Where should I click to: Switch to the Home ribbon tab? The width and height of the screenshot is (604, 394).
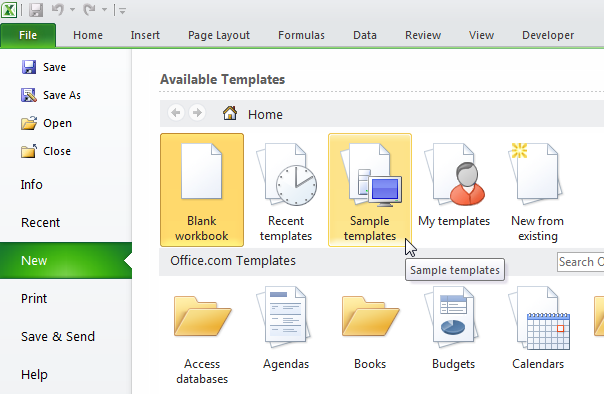tap(88, 35)
